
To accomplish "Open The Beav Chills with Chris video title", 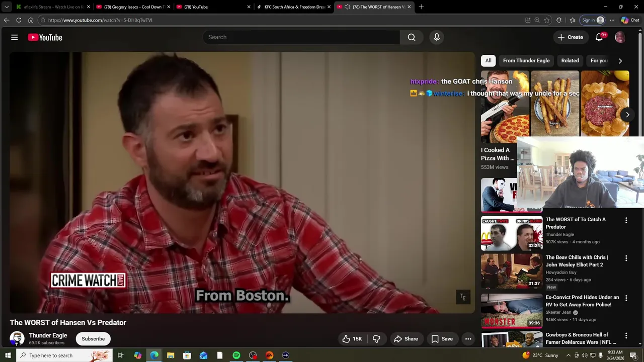I will click(x=577, y=261).
